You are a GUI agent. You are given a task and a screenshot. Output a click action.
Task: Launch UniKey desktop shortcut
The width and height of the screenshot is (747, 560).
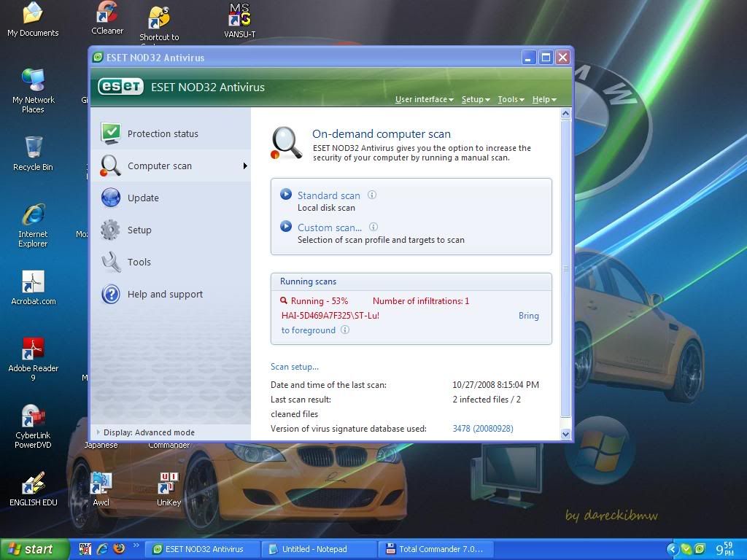(169, 489)
